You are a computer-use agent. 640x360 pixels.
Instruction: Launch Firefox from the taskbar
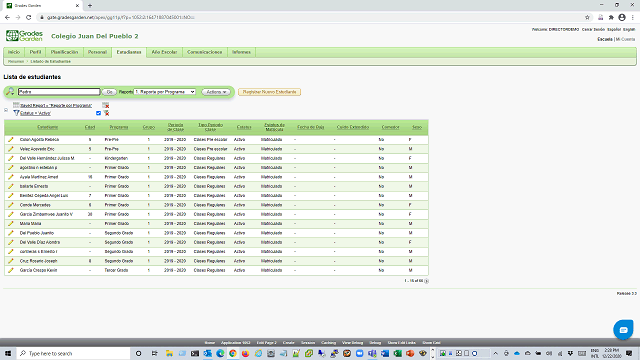[245, 353]
